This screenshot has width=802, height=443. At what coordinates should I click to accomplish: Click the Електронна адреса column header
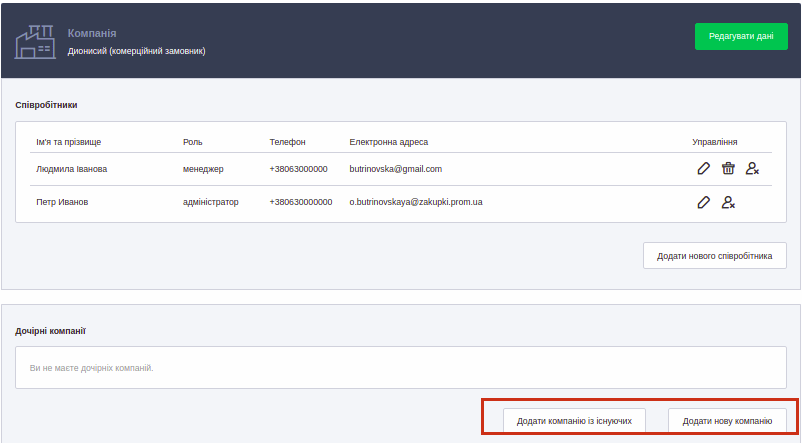[x=390, y=142]
